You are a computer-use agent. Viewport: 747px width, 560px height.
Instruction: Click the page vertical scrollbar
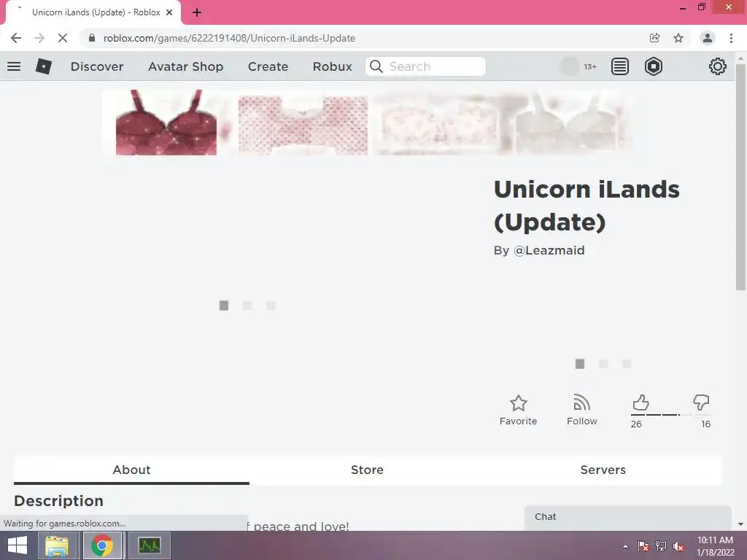[x=740, y=177]
